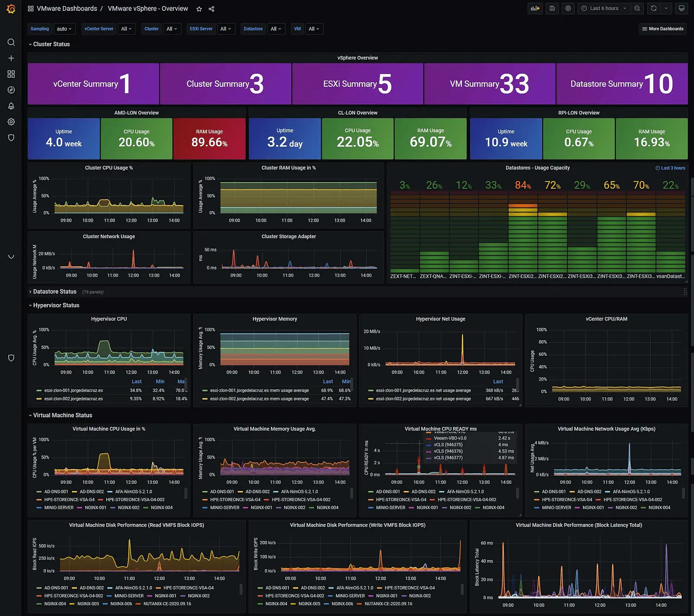
Task: Open the Configuration gear in sidebar
Action: [11, 122]
